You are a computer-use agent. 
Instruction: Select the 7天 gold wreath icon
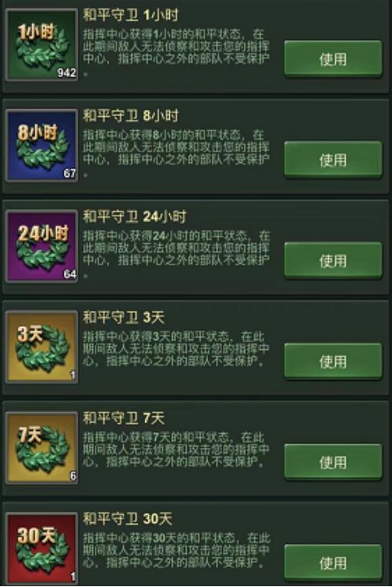[42, 448]
